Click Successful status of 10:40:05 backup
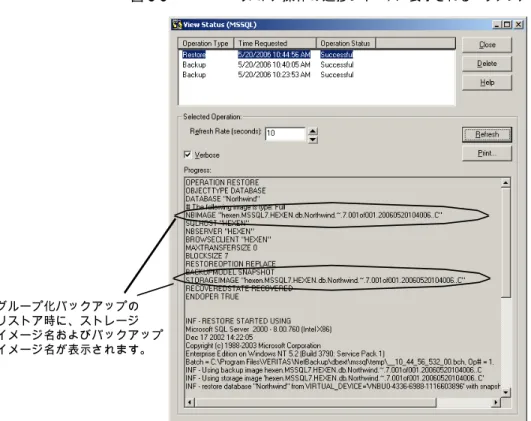531x421 pixels. 337,65
